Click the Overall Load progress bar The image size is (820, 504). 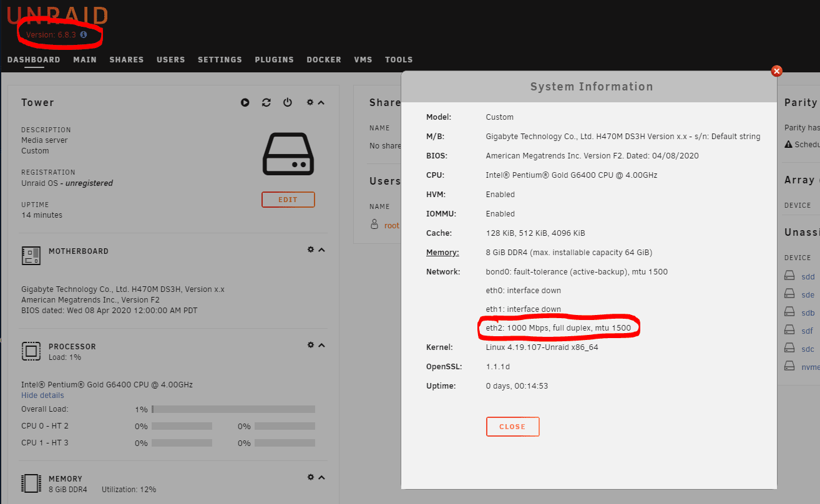(x=233, y=409)
